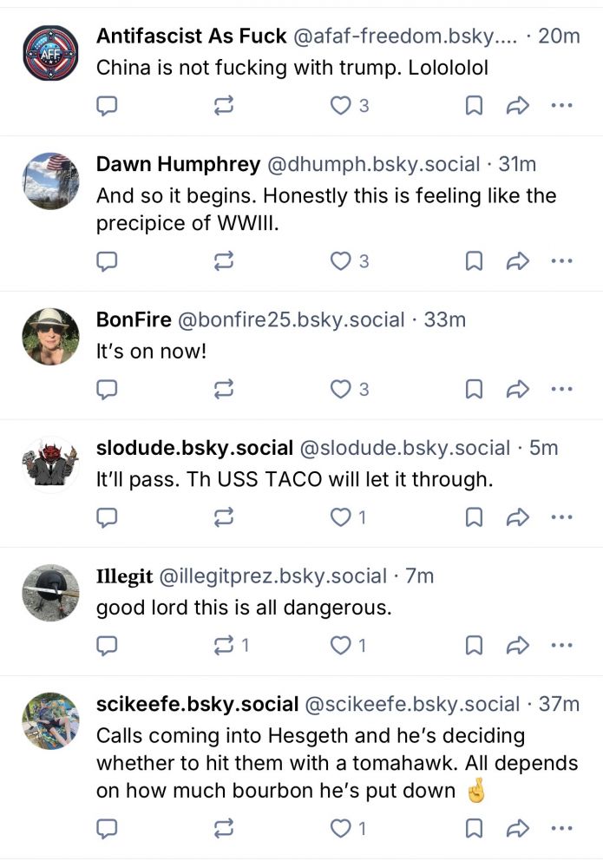Like BonFire's "It's on now!" post
The height and width of the screenshot is (868, 603).
click(349, 389)
